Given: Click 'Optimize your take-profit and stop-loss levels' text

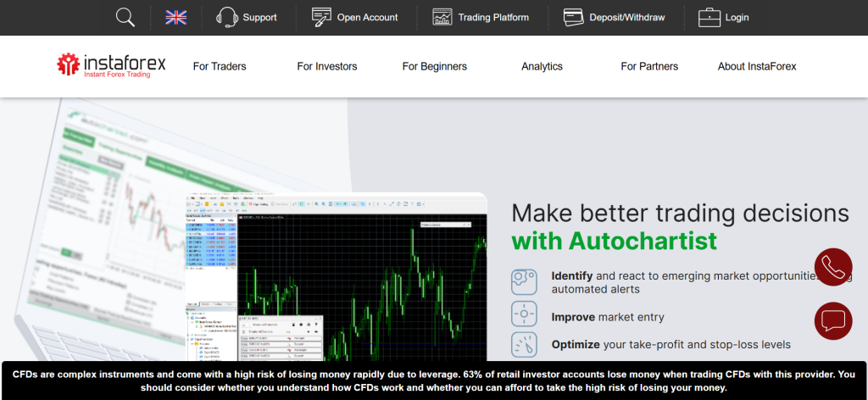Looking at the screenshot, I should (671, 345).
